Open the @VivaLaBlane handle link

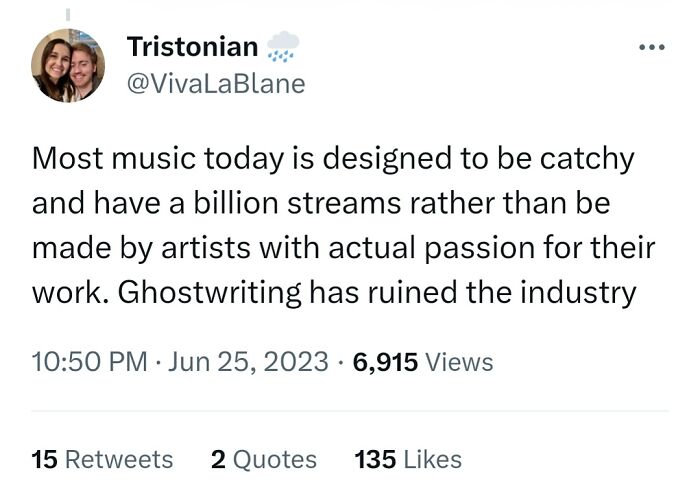point(216,84)
